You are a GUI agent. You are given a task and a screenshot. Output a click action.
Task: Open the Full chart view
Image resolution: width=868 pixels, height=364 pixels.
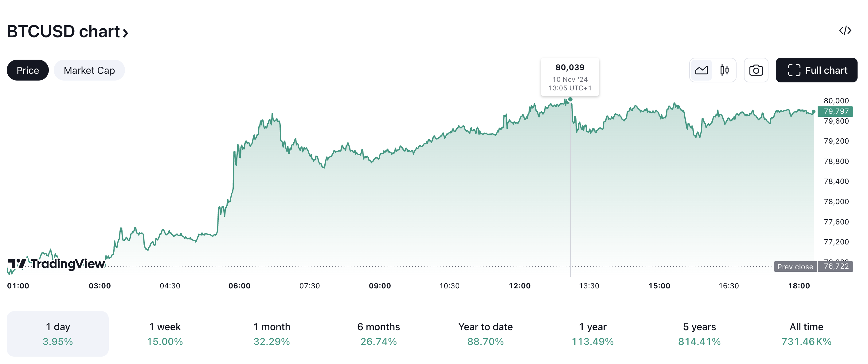pyautogui.click(x=816, y=70)
